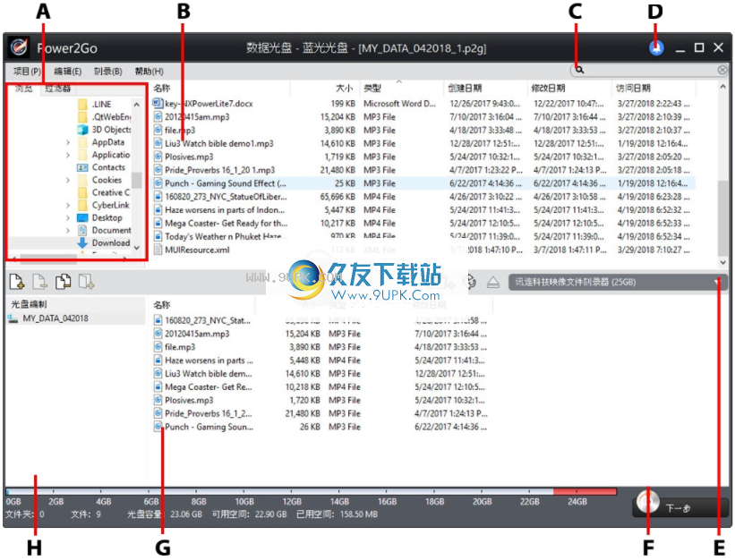This screenshot has height=560, width=735.
Task: Expand the CyberLink folder node
Action: tap(68, 205)
